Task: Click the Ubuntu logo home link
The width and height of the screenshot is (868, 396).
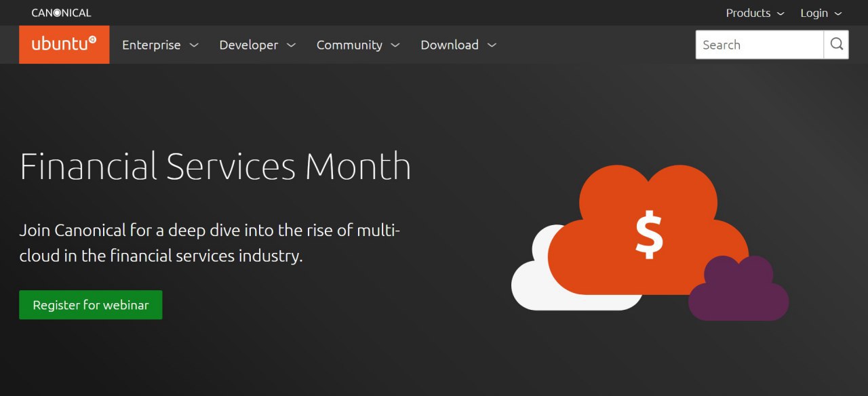Action: [64, 45]
